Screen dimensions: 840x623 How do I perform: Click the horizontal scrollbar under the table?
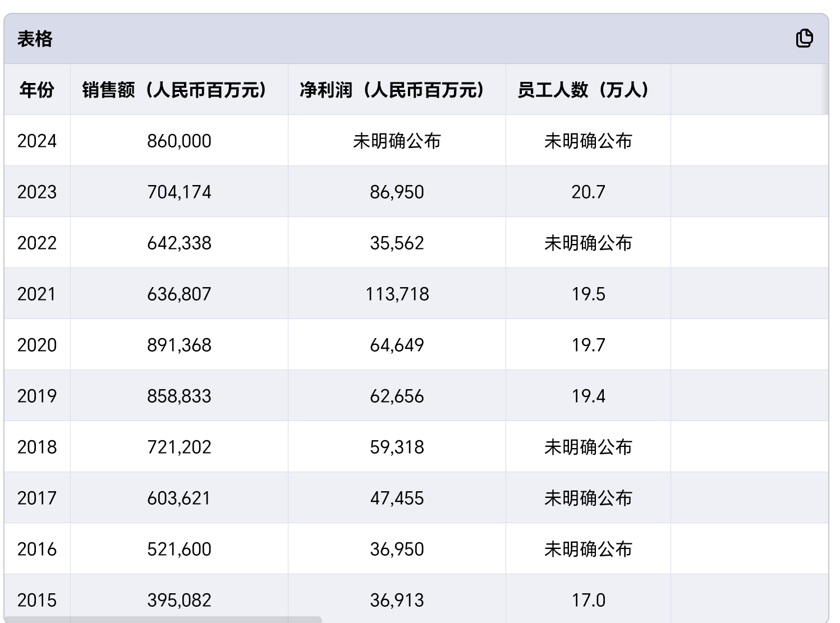(x=163, y=620)
